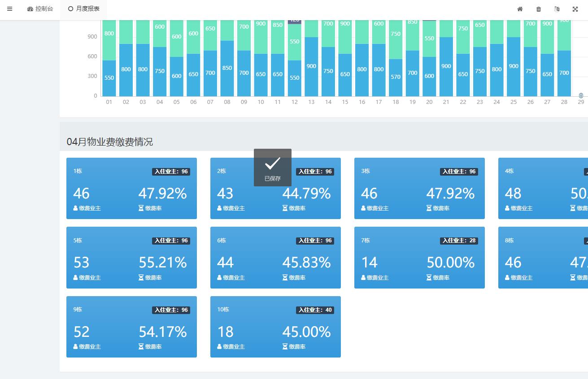Select the 月度报表 tab
The image size is (588, 379).
click(x=84, y=9)
